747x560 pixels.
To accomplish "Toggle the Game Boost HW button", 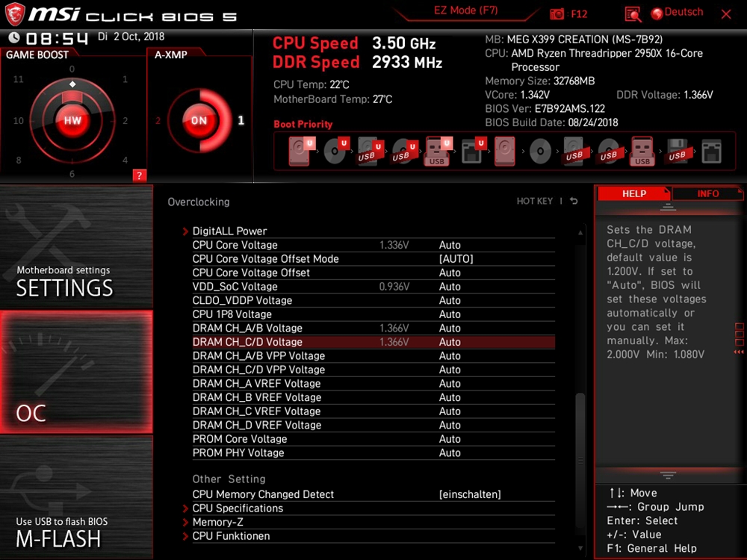I will point(72,120).
